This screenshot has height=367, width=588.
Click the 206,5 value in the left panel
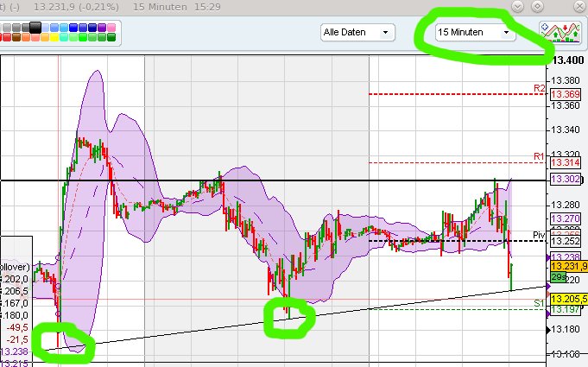(x=16, y=291)
